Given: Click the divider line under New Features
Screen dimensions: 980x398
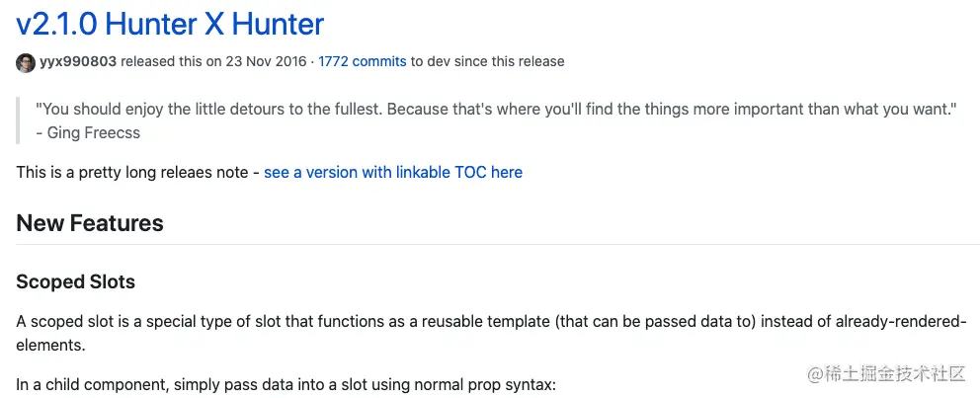Looking at the screenshot, I should coord(498,244).
